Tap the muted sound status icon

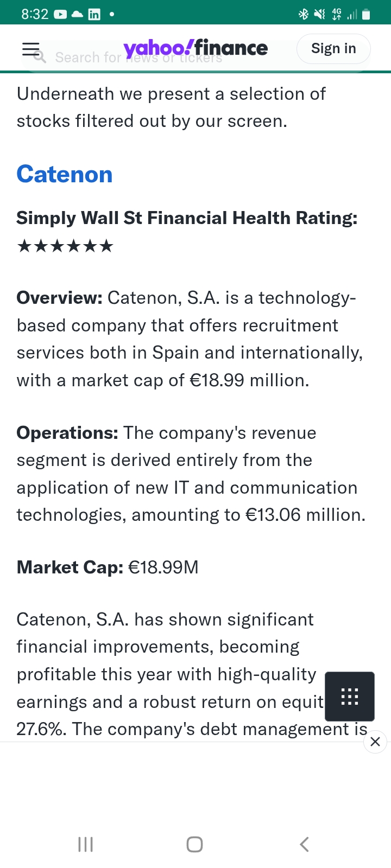point(319,15)
